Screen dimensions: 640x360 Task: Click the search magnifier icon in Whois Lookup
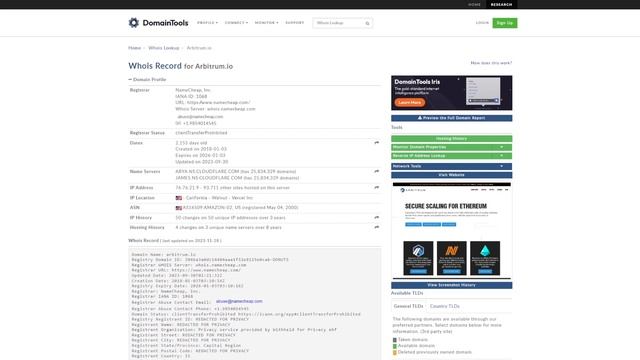(367, 23)
